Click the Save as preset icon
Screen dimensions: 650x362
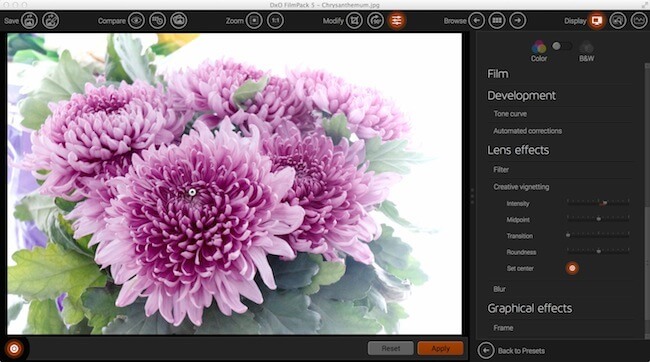click(51, 20)
